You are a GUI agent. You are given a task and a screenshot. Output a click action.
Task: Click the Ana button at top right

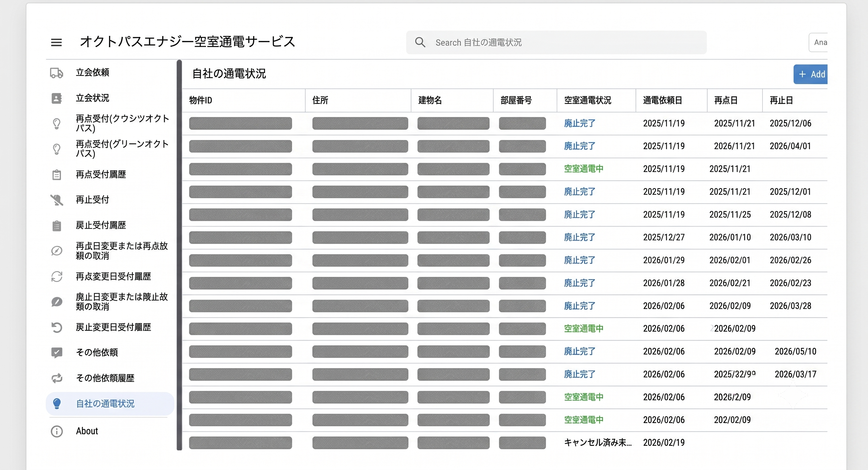pyautogui.click(x=818, y=42)
